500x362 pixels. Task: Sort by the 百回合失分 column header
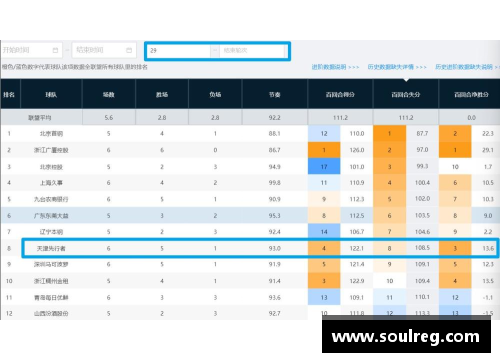point(406,95)
